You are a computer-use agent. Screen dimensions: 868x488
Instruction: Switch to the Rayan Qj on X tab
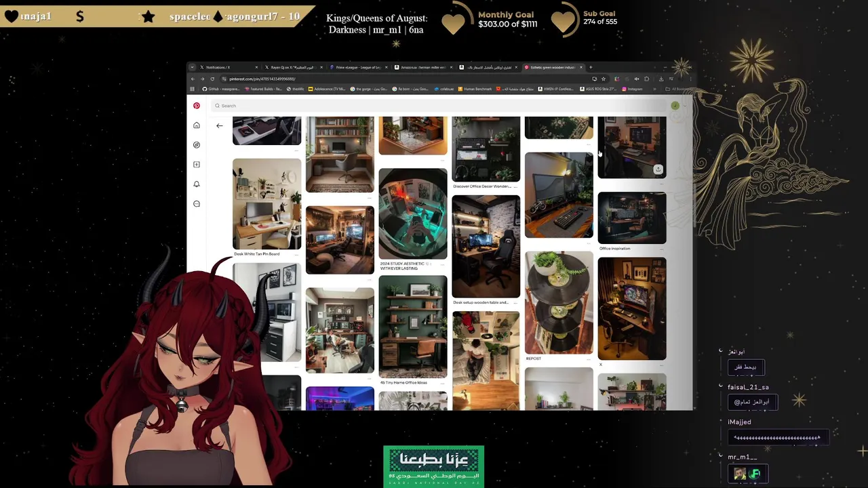[293, 67]
